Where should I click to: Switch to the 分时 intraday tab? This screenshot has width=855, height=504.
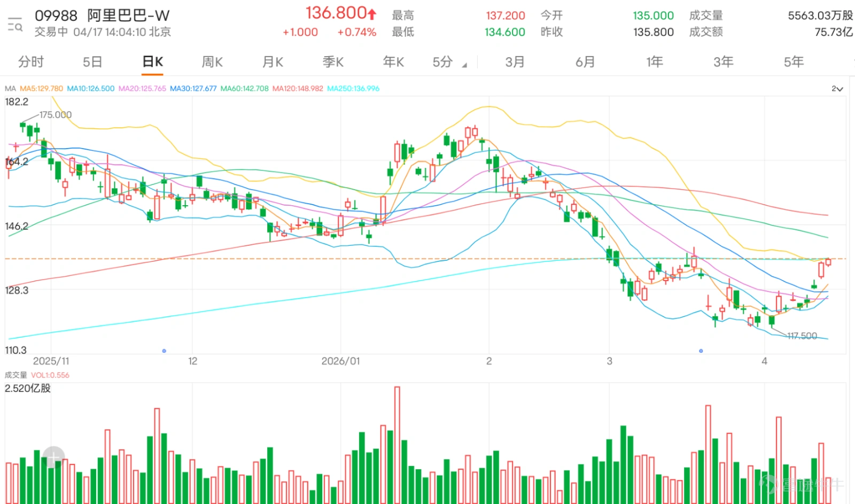[31, 62]
